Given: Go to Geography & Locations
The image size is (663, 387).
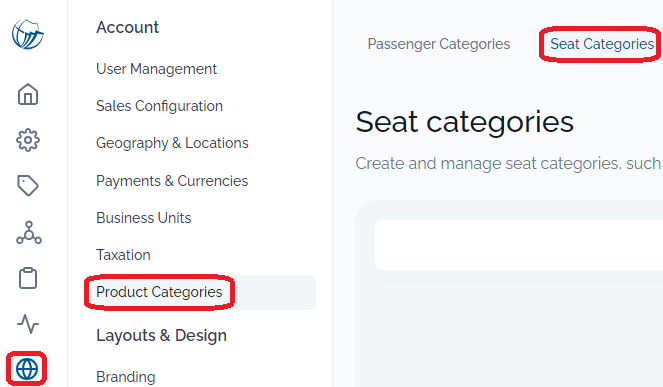Looking at the screenshot, I should [172, 143].
